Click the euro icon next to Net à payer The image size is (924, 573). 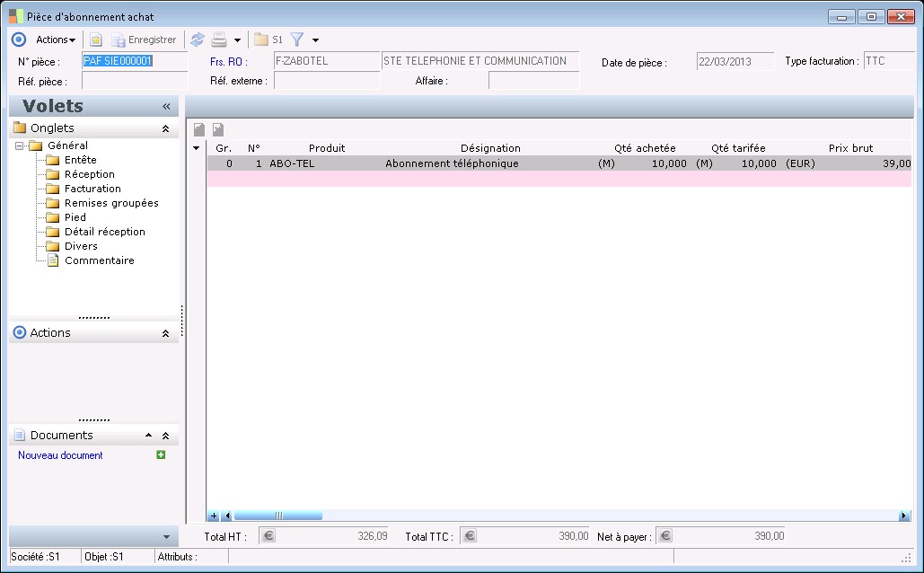click(665, 536)
